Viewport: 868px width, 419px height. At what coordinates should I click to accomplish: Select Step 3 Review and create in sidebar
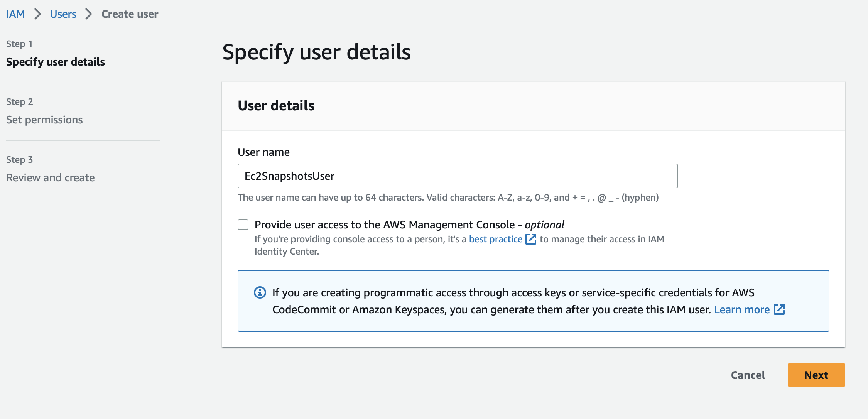[x=50, y=177]
